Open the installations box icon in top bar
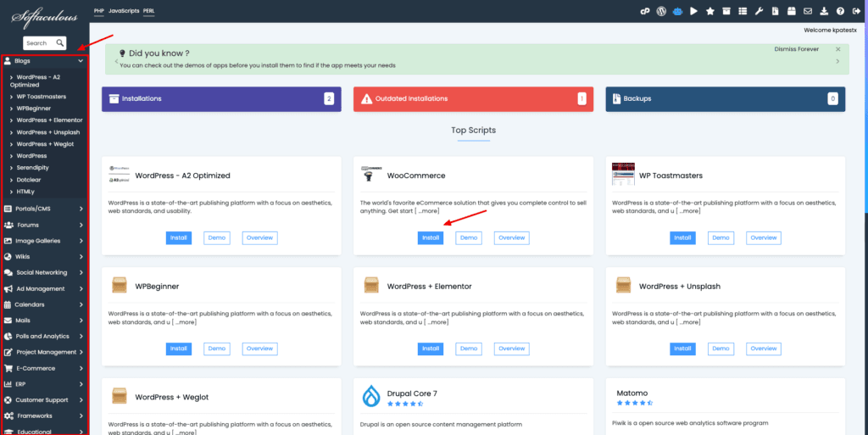Viewport: 868px width, 435px height. [726, 11]
